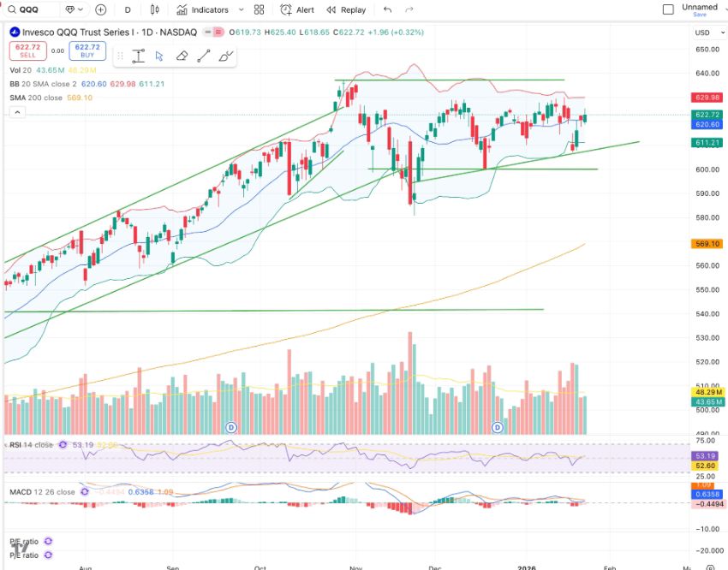The width and height of the screenshot is (728, 570).
Task: Toggle the symbol legend red equals indicator
Action: (x=218, y=32)
